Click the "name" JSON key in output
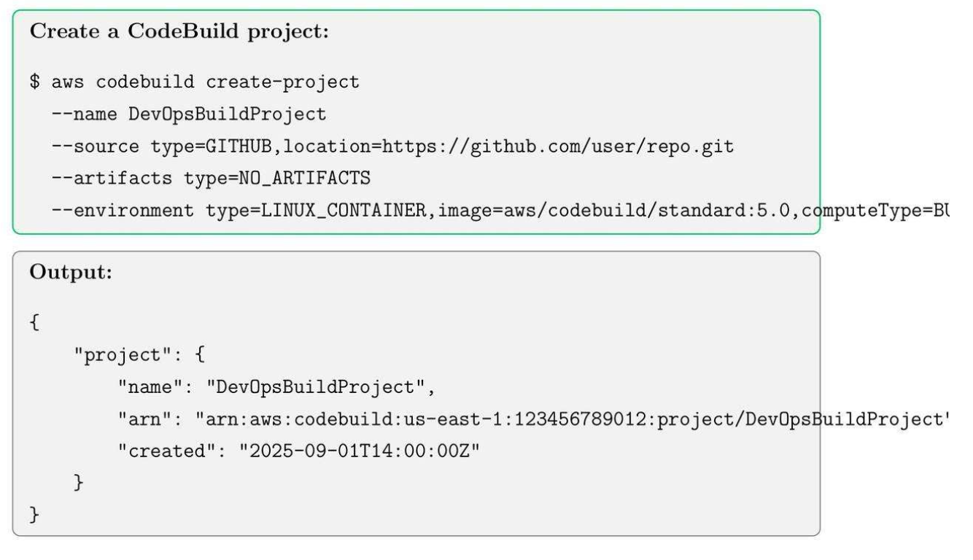Image resolution: width=973 pixels, height=560 pixels. (x=150, y=387)
